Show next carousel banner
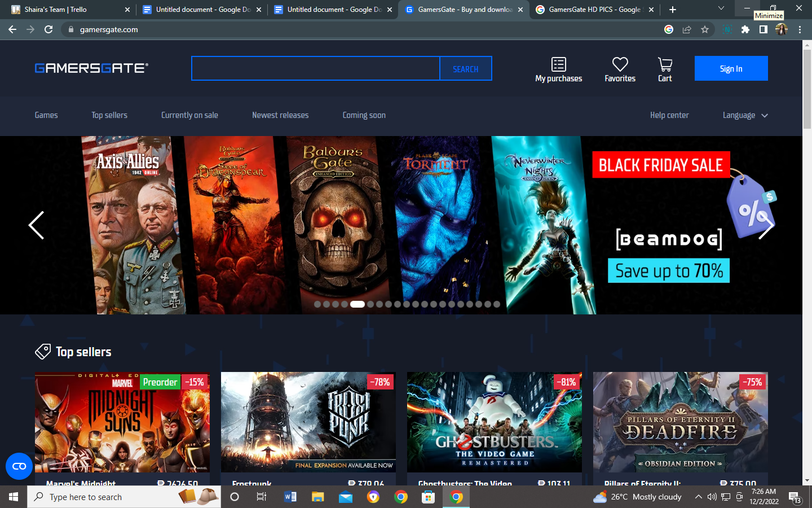Image resolution: width=812 pixels, height=508 pixels. pyautogui.click(x=766, y=225)
